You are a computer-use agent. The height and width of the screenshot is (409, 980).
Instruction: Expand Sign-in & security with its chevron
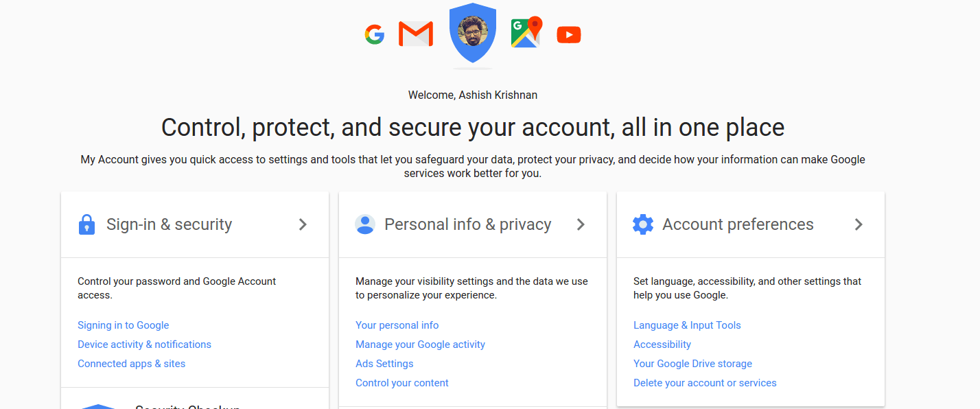[303, 224]
